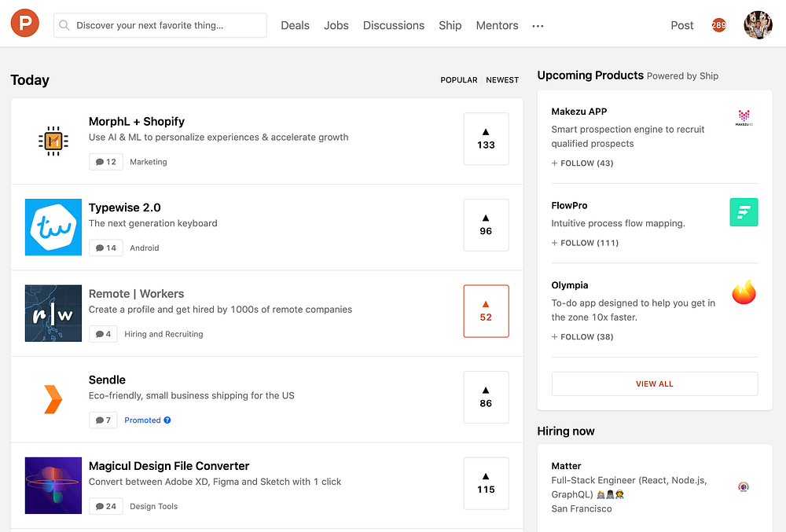Upvote Magicul Design File Converter
The image size is (786, 532).
[x=486, y=483]
